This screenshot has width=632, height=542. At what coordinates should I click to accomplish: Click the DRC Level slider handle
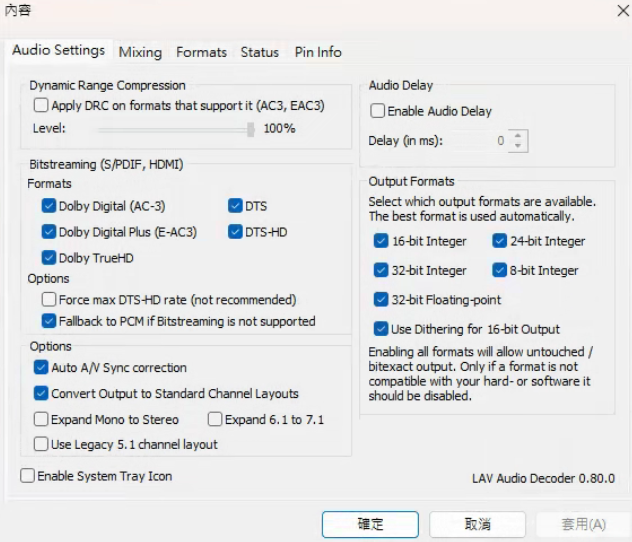[x=251, y=129]
